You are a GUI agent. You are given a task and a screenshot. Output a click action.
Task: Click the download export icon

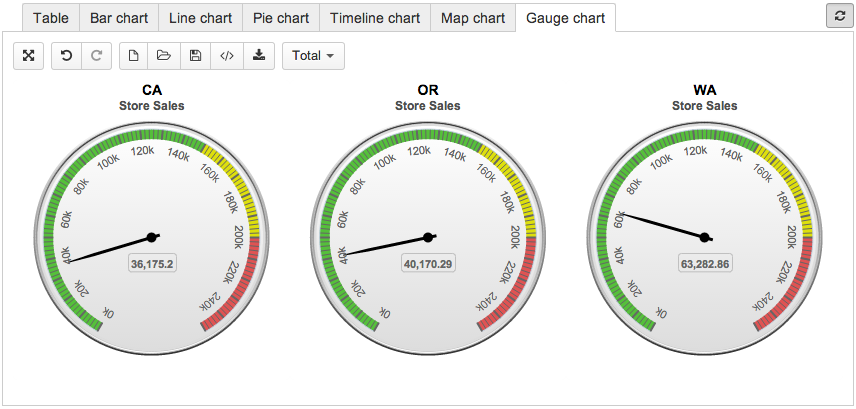259,56
